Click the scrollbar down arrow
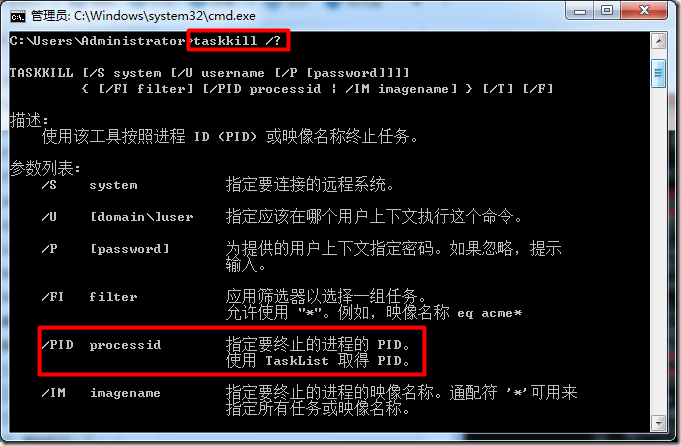The image size is (681, 446). (x=658, y=422)
